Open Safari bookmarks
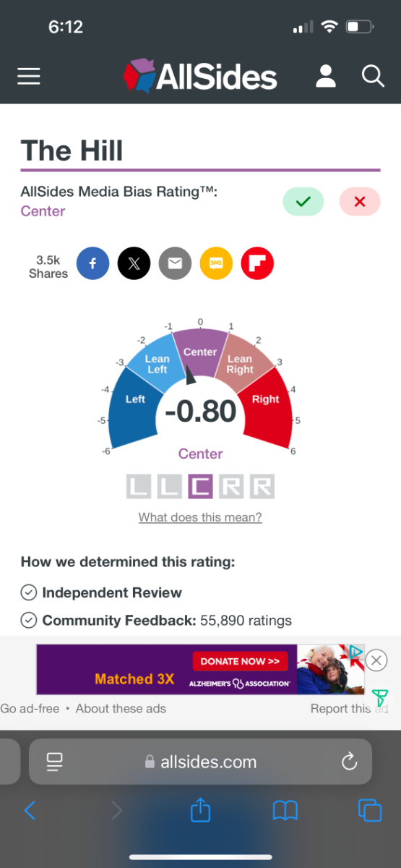 [285, 811]
